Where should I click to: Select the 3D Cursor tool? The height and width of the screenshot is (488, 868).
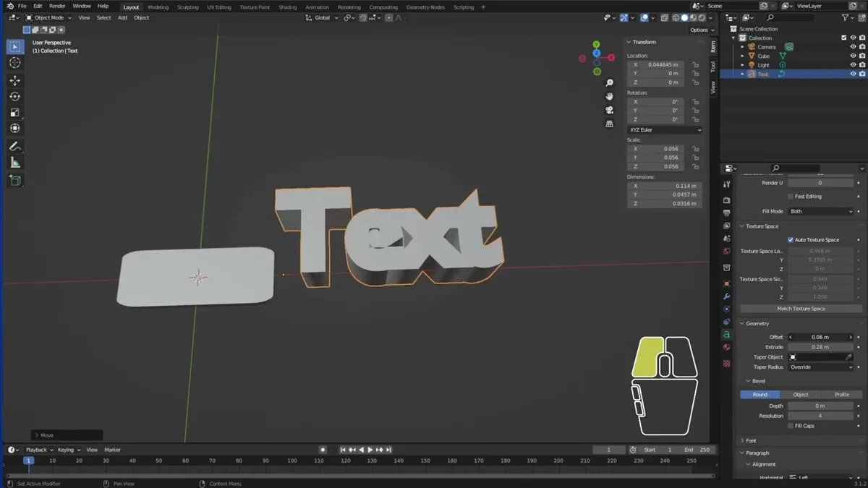click(15, 63)
